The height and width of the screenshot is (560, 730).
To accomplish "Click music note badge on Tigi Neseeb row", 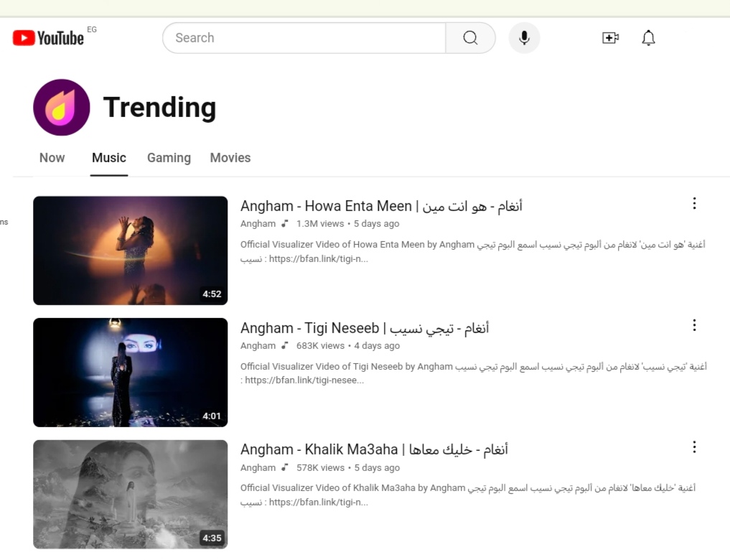I will [x=285, y=345].
